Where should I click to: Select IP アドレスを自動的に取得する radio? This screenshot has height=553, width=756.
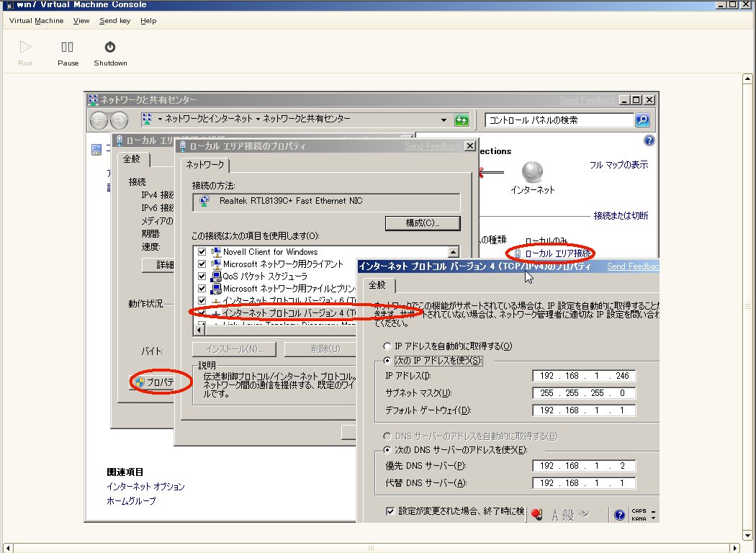[387, 346]
